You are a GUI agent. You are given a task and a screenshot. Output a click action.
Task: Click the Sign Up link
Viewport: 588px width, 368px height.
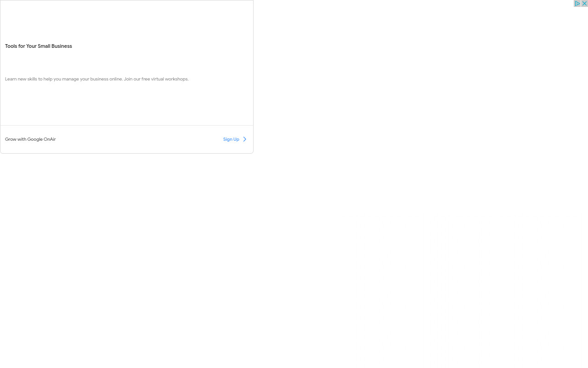tap(231, 139)
